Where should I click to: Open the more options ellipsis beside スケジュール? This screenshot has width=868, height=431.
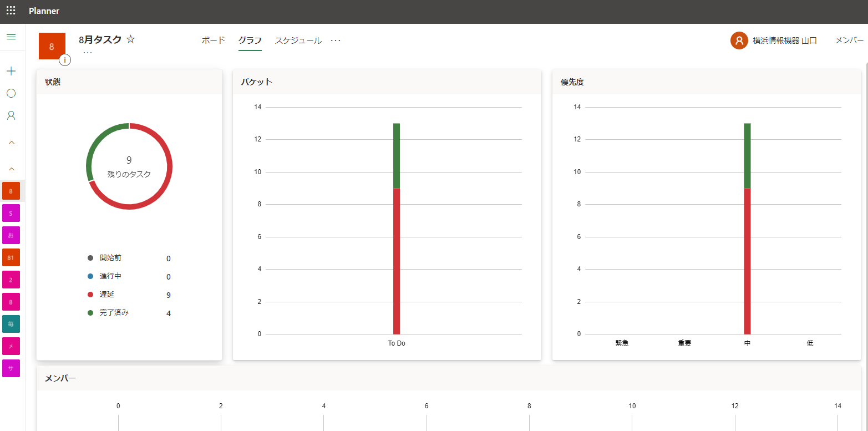coord(336,40)
